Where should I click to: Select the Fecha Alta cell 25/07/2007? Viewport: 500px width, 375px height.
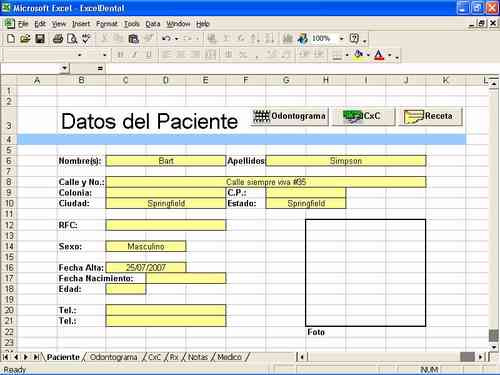point(146,267)
